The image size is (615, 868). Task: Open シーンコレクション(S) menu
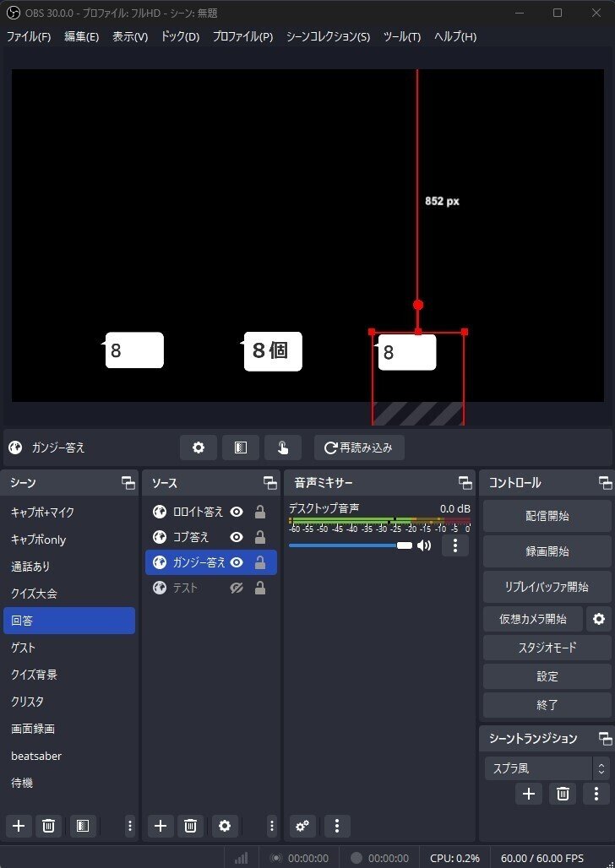(328, 36)
